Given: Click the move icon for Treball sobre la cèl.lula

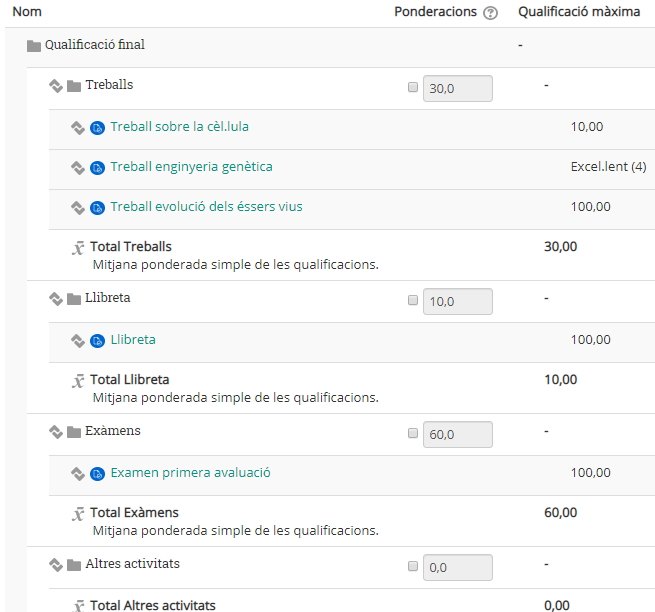Looking at the screenshot, I should pyautogui.click(x=78, y=128).
